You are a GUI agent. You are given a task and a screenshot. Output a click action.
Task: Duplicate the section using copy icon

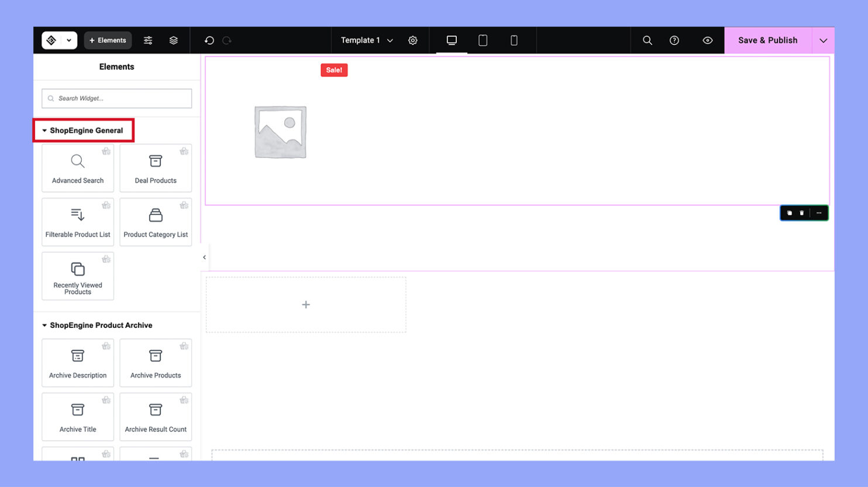(x=789, y=213)
